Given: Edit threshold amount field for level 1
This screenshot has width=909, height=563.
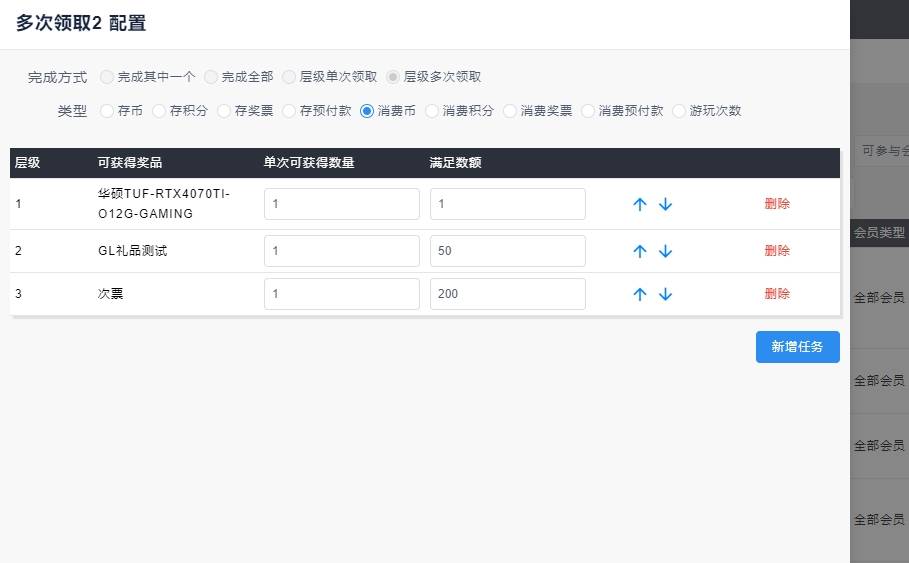Looking at the screenshot, I should pyautogui.click(x=508, y=204).
